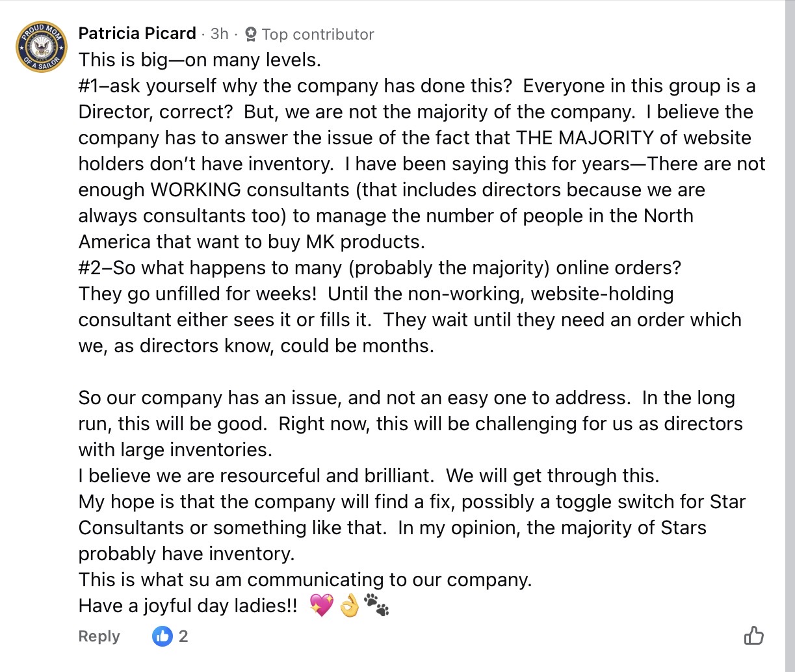Select the Top contributor label
Image resolution: width=795 pixels, height=672 pixels.
(x=318, y=34)
